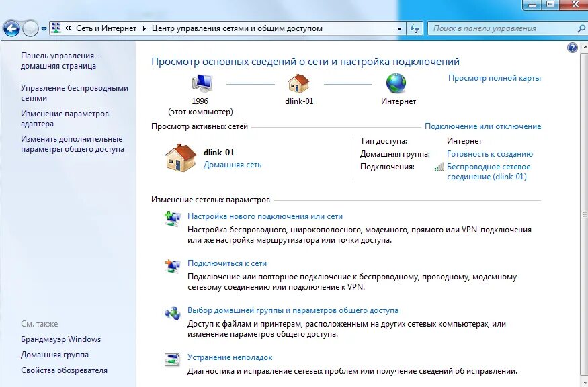Select 'Центр управления сетями и общим доступом' breadcrumb

(x=237, y=28)
